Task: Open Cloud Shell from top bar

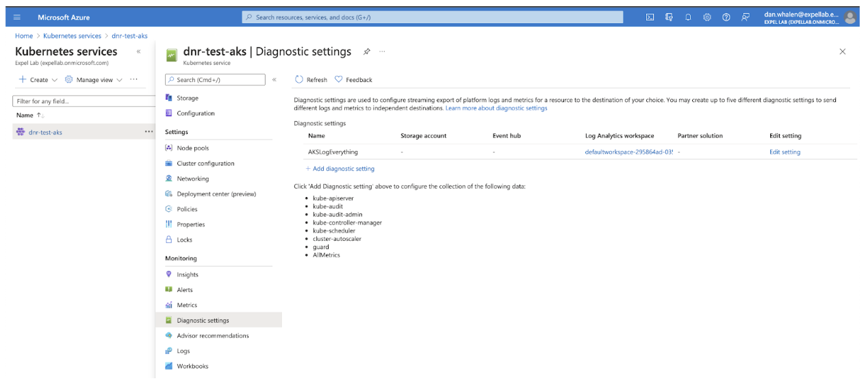Action: pyautogui.click(x=650, y=17)
